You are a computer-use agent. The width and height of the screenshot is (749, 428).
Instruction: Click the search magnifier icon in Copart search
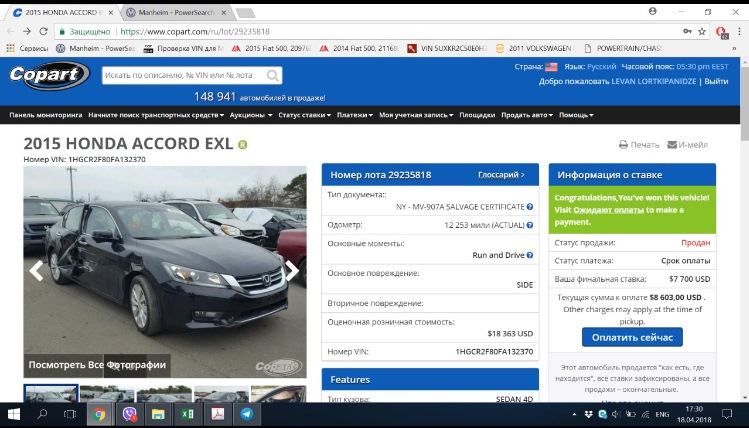pos(273,75)
